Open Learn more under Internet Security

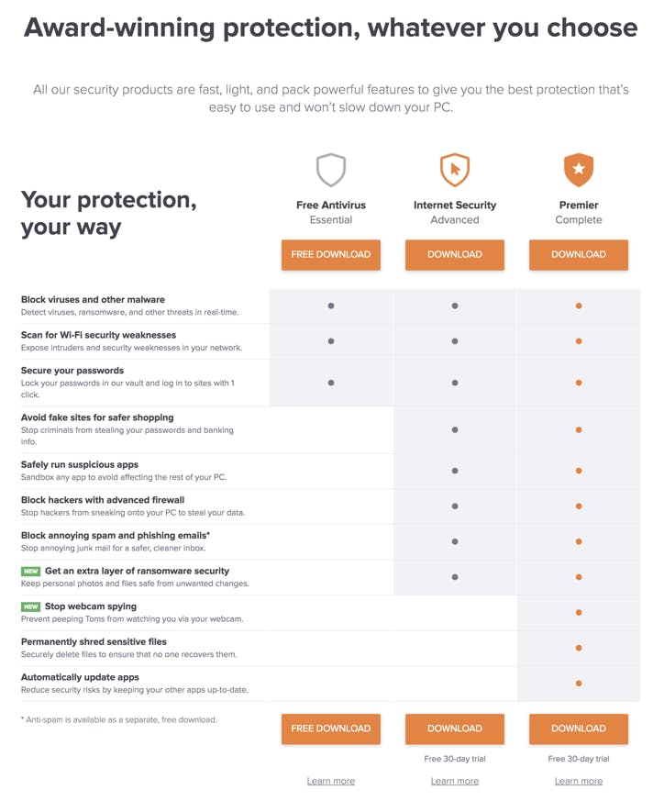pyautogui.click(x=455, y=781)
